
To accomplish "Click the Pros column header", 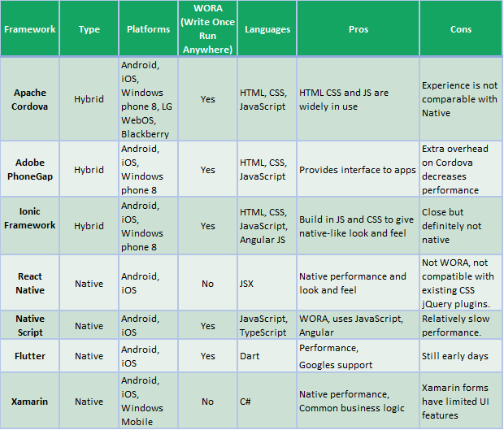I will (x=358, y=29).
